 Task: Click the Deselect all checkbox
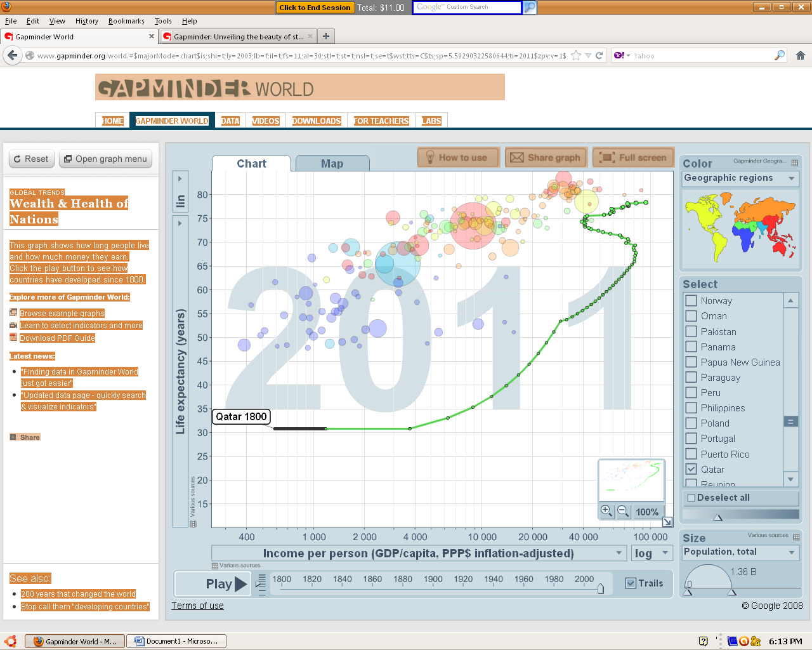[x=691, y=498]
